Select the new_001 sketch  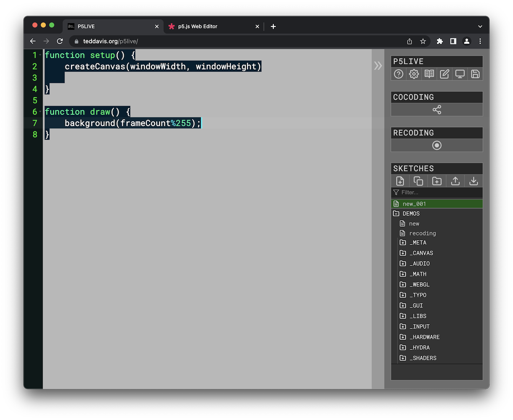437,204
